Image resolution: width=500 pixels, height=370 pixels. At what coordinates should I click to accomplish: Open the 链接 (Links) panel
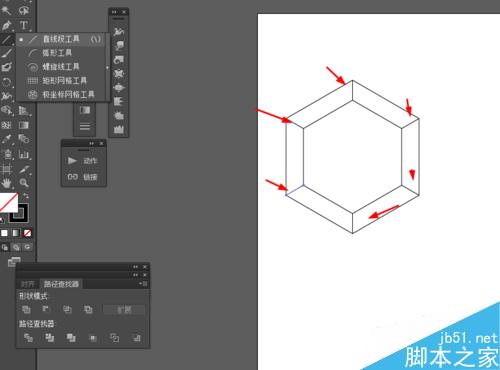(x=82, y=177)
